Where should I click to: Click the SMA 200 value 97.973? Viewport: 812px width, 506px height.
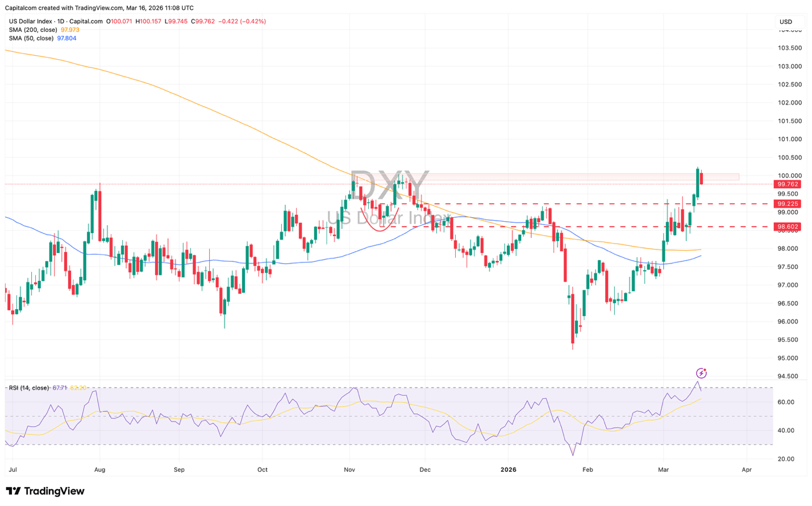tap(70, 30)
